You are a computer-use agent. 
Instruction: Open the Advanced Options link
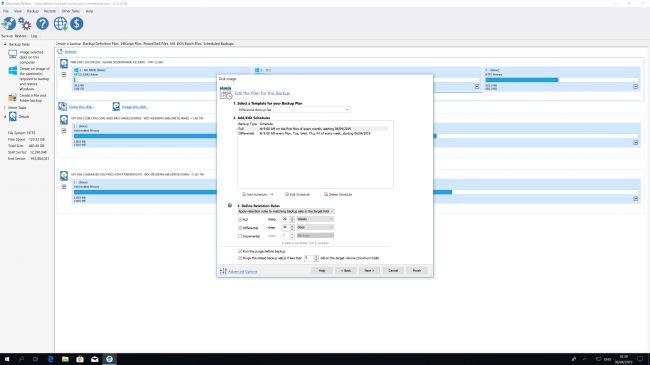243,272
